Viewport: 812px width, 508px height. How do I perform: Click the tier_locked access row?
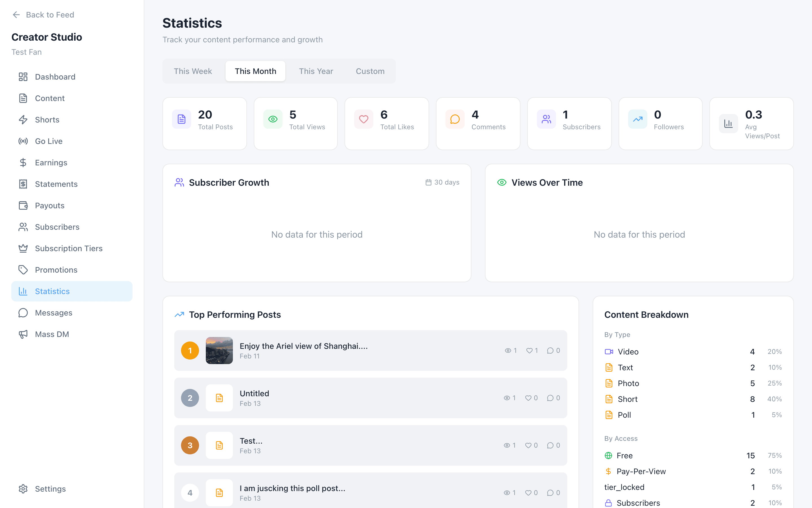point(693,487)
